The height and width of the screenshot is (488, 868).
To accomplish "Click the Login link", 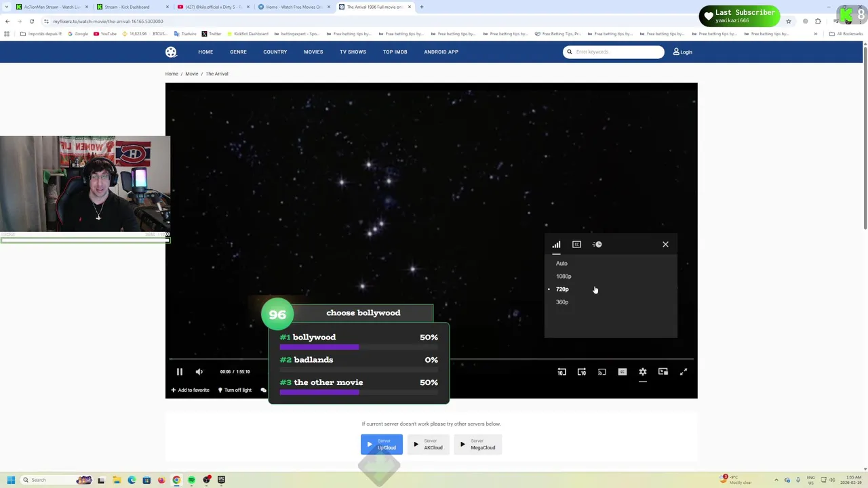I will (x=682, y=52).
